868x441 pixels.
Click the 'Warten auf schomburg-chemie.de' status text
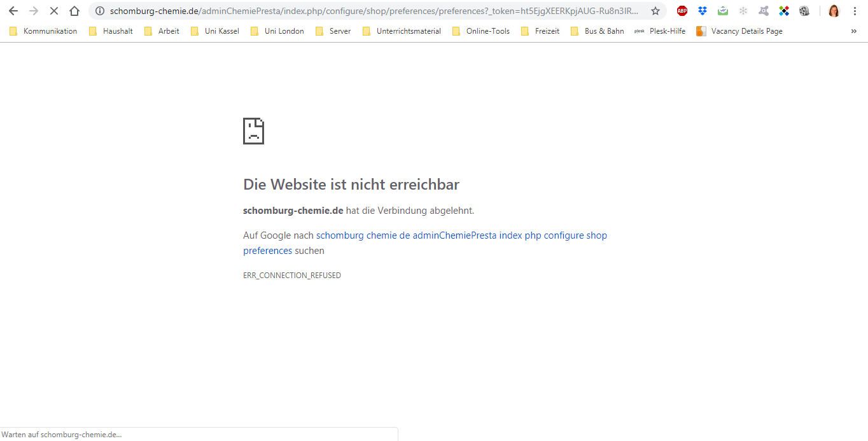[x=62, y=435]
